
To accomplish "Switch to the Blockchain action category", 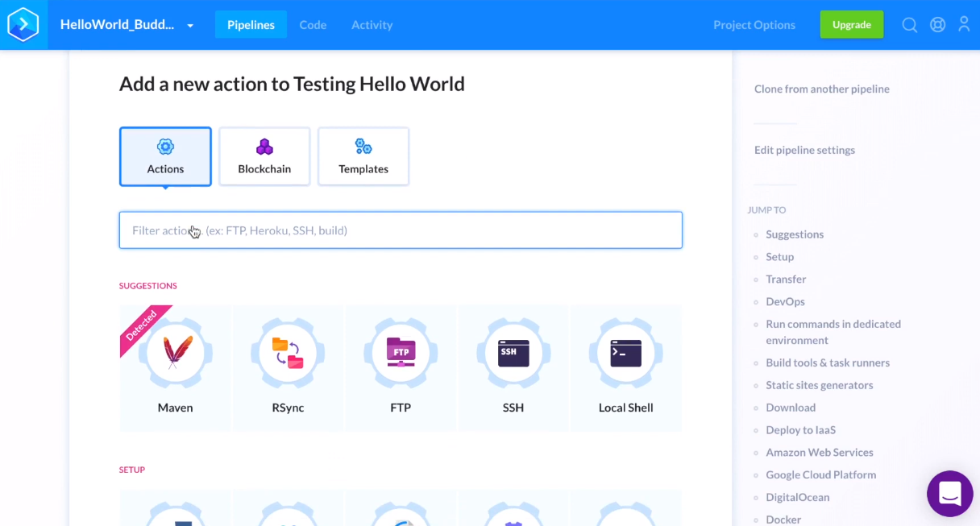I will point(264,155).
